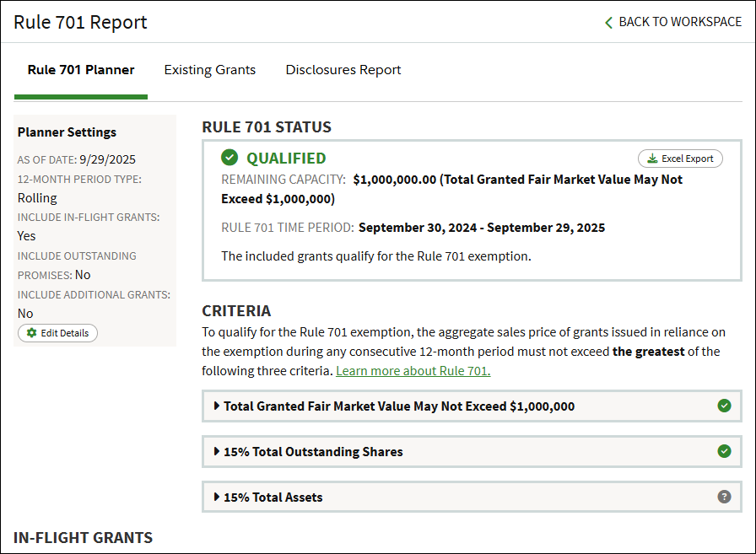Click the green check on Fair Market Value row
The width and height of the screenshot is (756, 554).
(x=724, y=406)
